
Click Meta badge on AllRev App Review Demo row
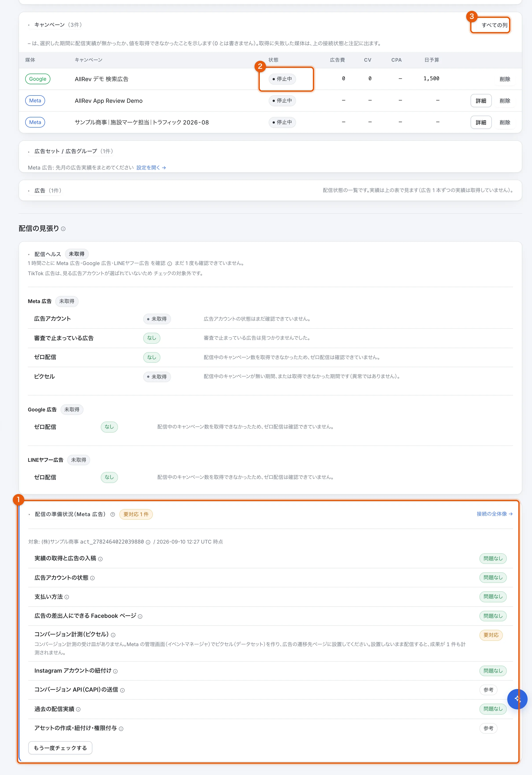(x=35, y=100)
